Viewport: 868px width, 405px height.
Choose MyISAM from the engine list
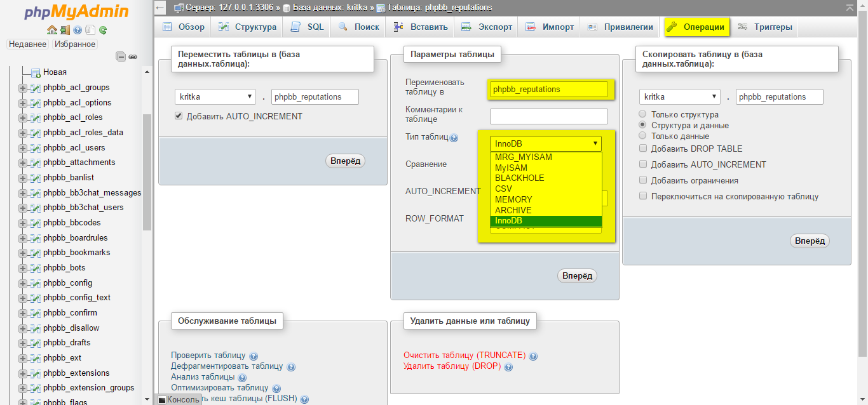click(x=546, y=168)
